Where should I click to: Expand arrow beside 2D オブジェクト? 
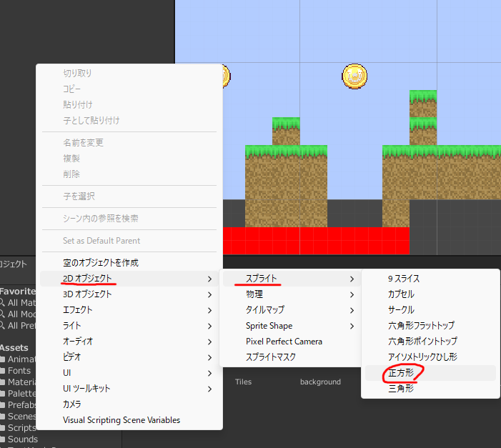209,279
